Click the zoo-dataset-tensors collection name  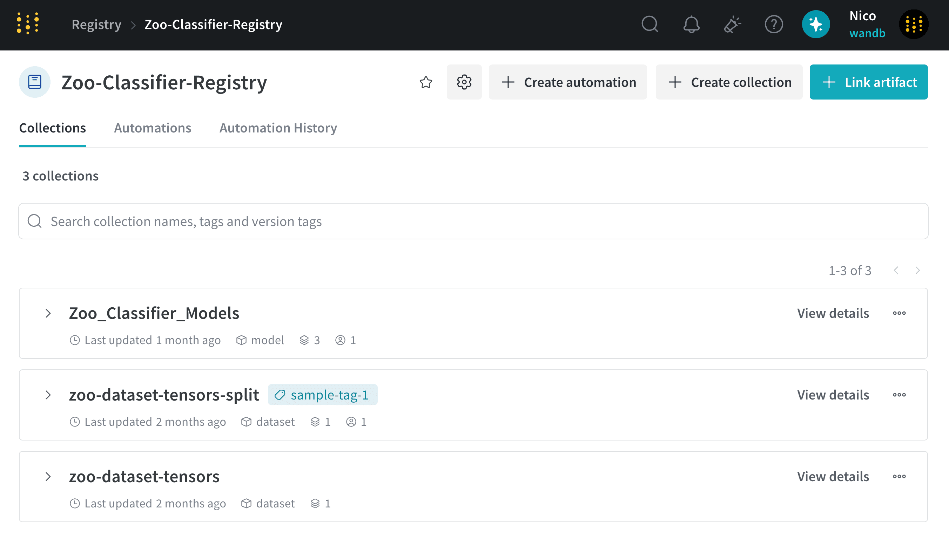tap(144, 477)
